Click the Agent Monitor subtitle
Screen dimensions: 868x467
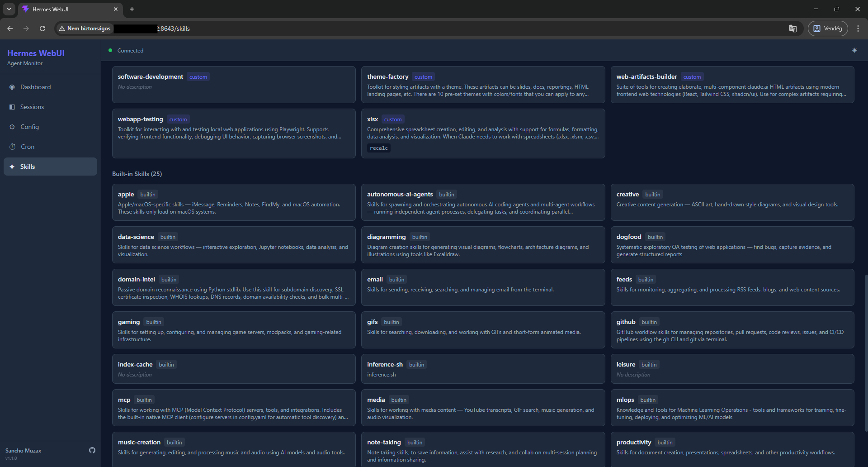coord(25,63)
